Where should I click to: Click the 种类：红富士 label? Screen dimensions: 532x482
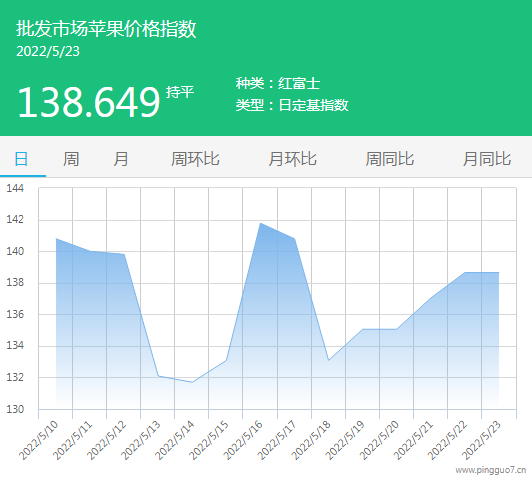[278, 83]
